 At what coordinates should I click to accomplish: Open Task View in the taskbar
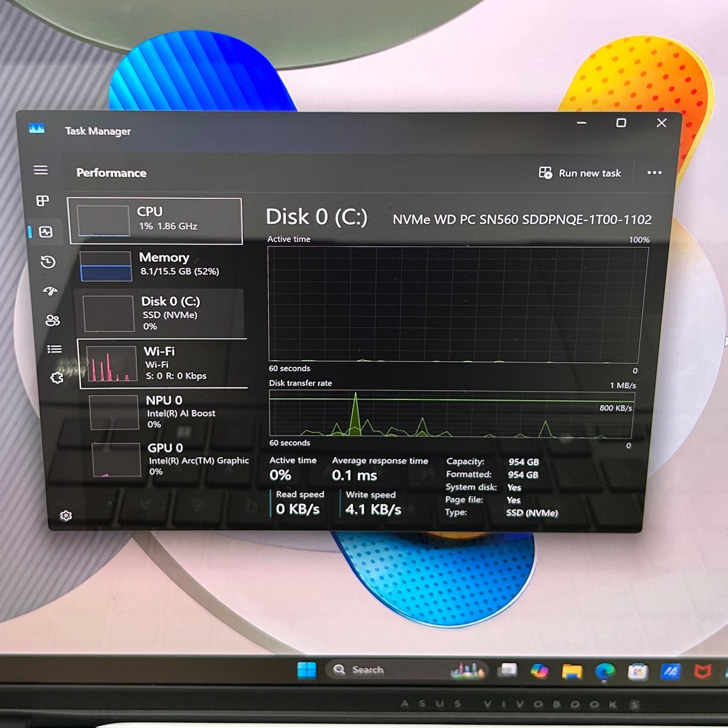508,670
